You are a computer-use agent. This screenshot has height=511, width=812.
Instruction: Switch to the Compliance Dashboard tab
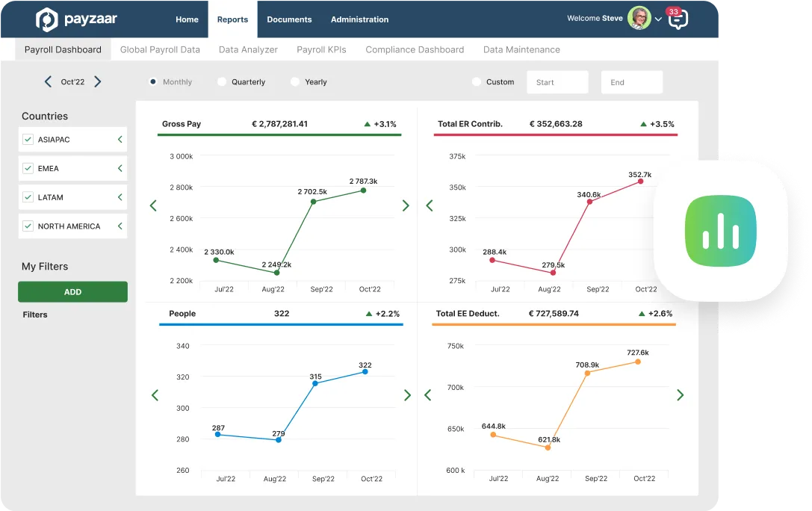click(415, 50)
